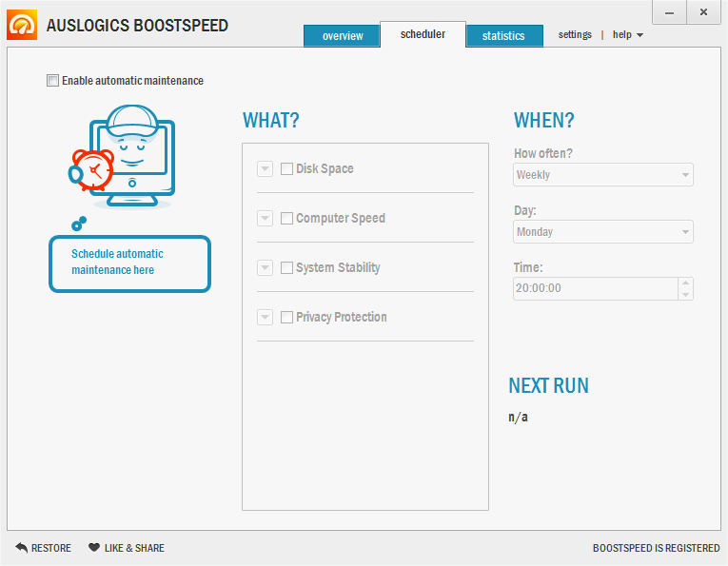Click the RESTORE button

point(43,548)
